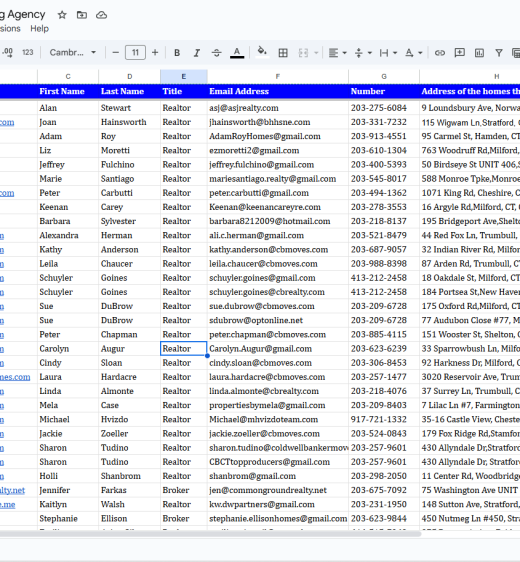This screenshot has width=520, height=562.
Task: Select column E header
Action: point(183,76)
